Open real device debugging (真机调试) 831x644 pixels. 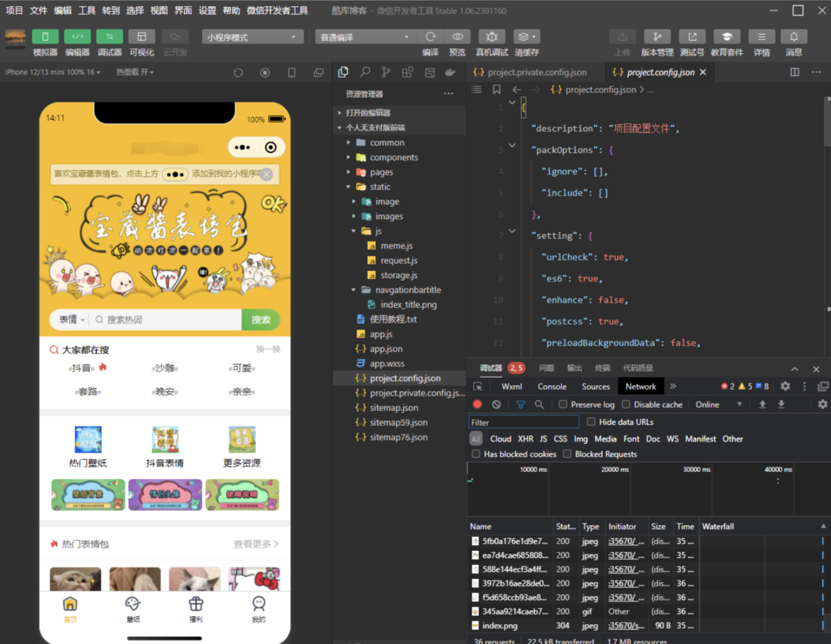click(x=492, y=37)
